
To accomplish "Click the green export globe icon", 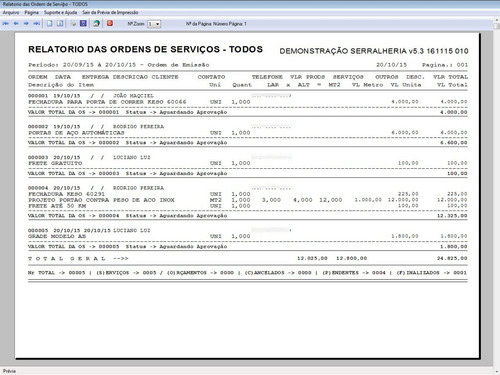I will pos(96,23).
